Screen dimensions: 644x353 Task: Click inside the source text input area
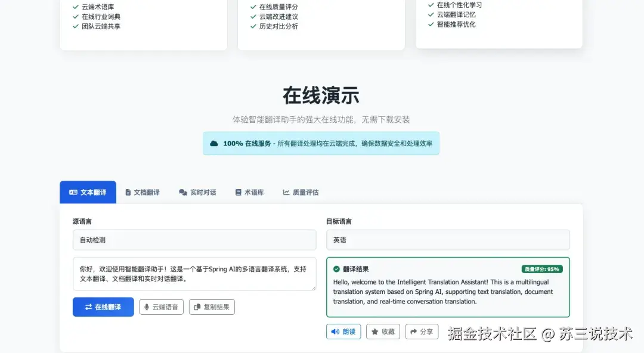(x=194, y=274)
